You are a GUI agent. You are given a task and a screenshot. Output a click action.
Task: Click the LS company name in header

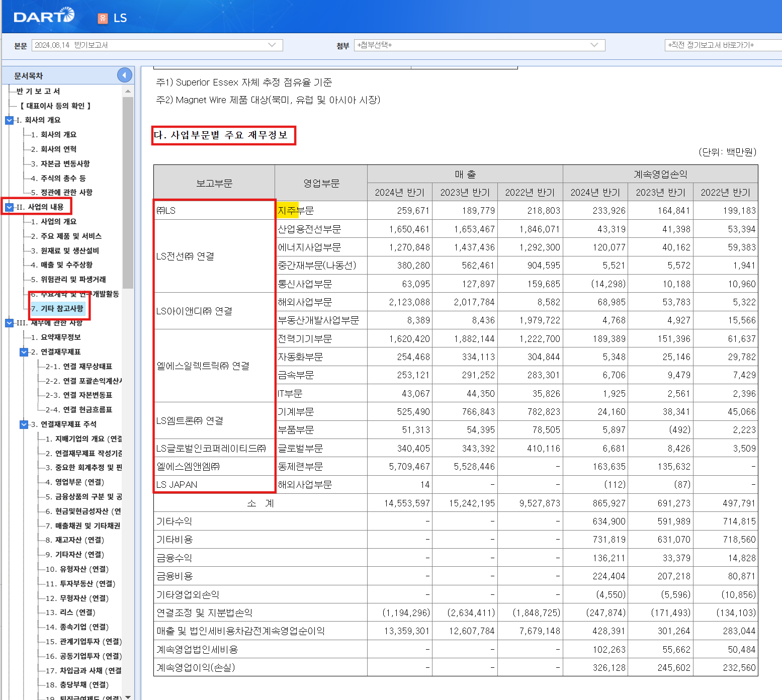[x=120, y=18]
